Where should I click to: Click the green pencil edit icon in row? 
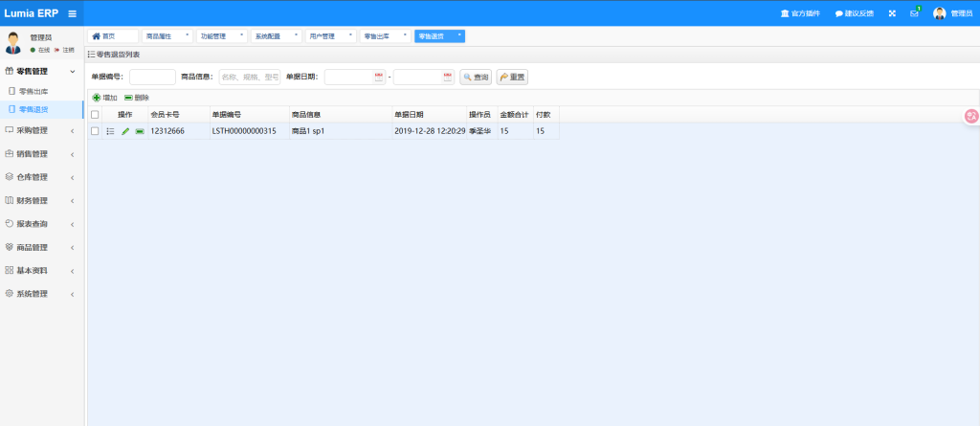[x=125, y=131]
